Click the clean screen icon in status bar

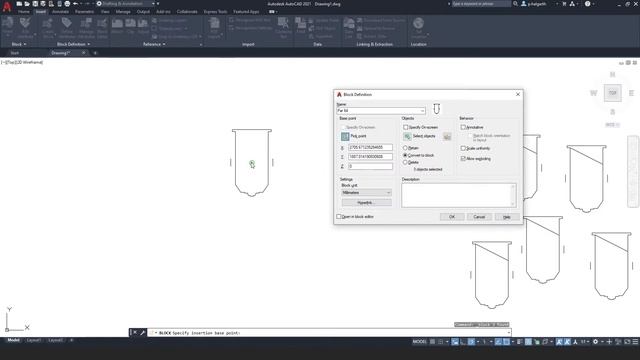coord(627,342)
